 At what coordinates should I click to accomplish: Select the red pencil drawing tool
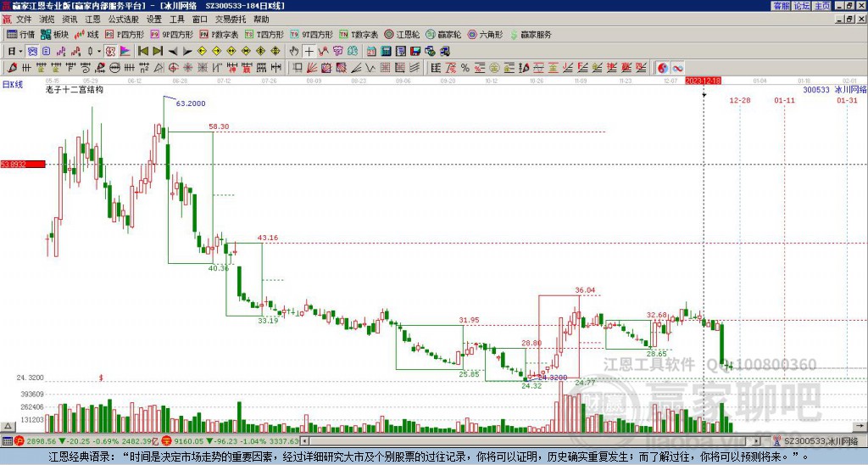(x=12, y=68)
